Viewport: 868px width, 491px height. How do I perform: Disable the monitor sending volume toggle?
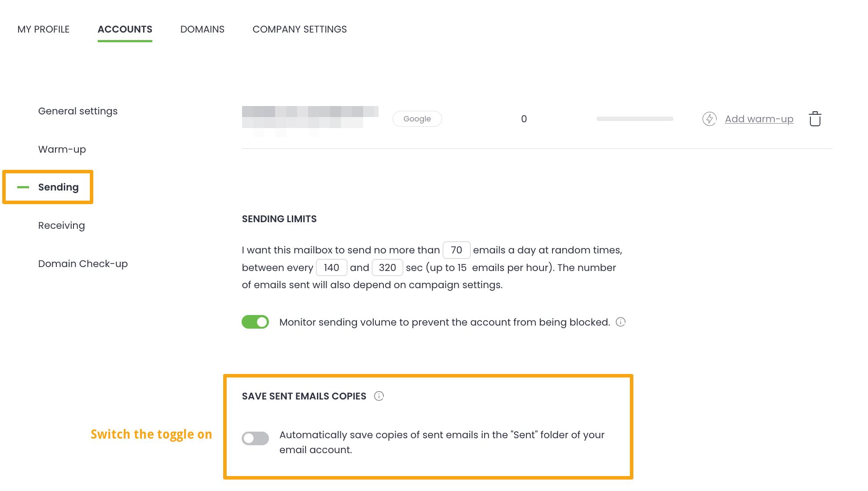[x=255, y=322]
